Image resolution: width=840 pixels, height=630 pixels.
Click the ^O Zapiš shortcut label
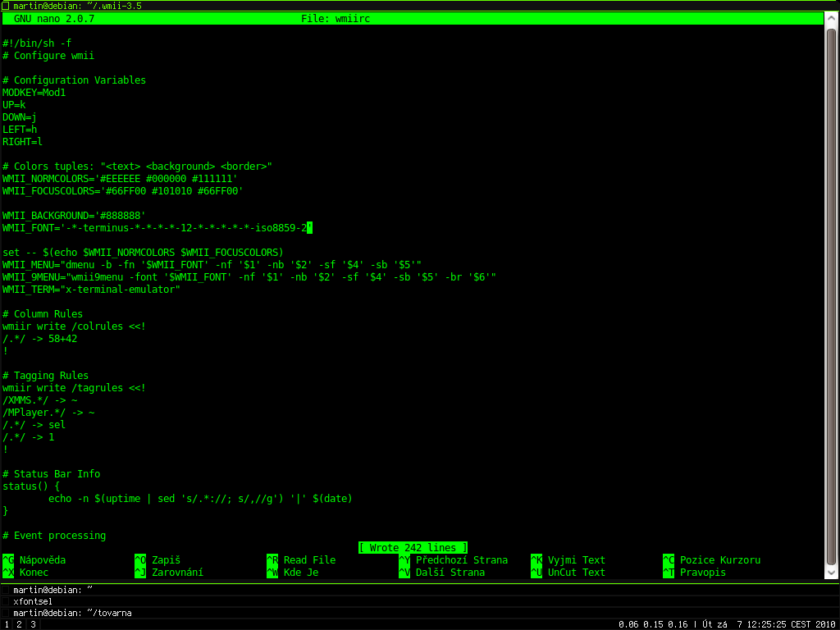point(157,560)
